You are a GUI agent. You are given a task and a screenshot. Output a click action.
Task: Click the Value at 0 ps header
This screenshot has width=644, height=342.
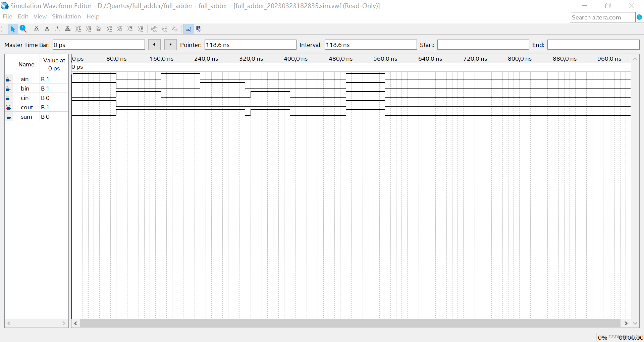click(x=54, y=64)
